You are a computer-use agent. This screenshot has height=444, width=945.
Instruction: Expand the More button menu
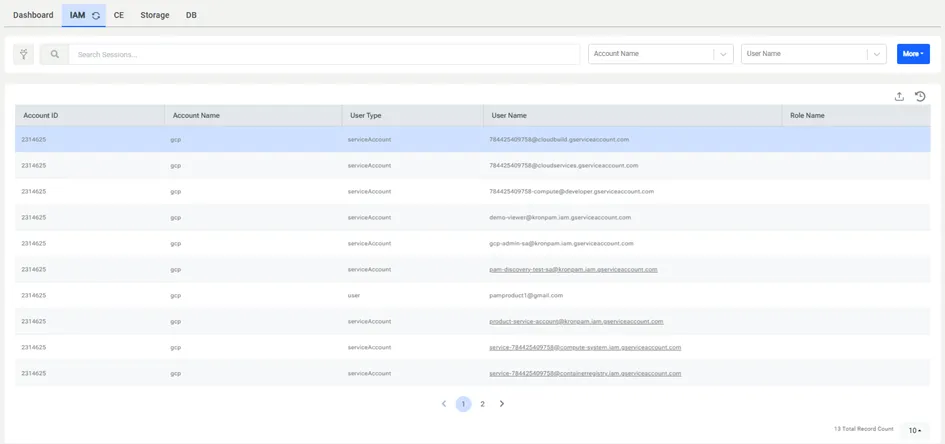913,54
